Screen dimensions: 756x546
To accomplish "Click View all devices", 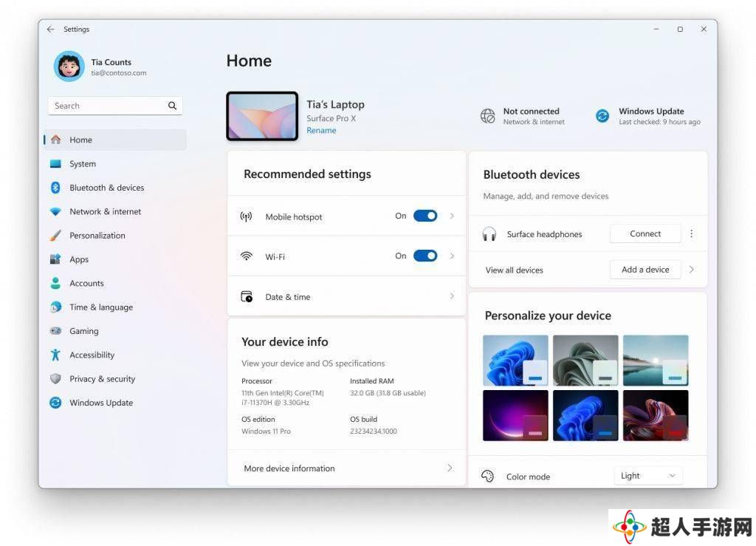I will (514, 270).
